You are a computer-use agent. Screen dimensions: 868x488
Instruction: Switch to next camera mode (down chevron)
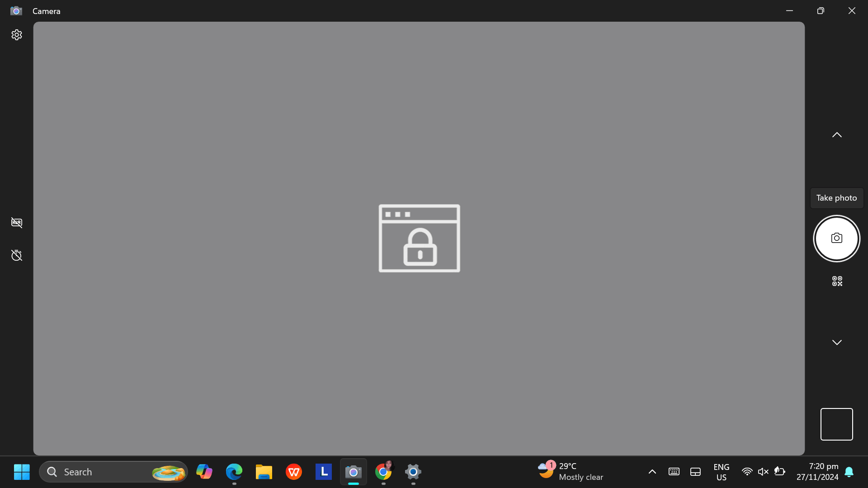tap(837, 343)
